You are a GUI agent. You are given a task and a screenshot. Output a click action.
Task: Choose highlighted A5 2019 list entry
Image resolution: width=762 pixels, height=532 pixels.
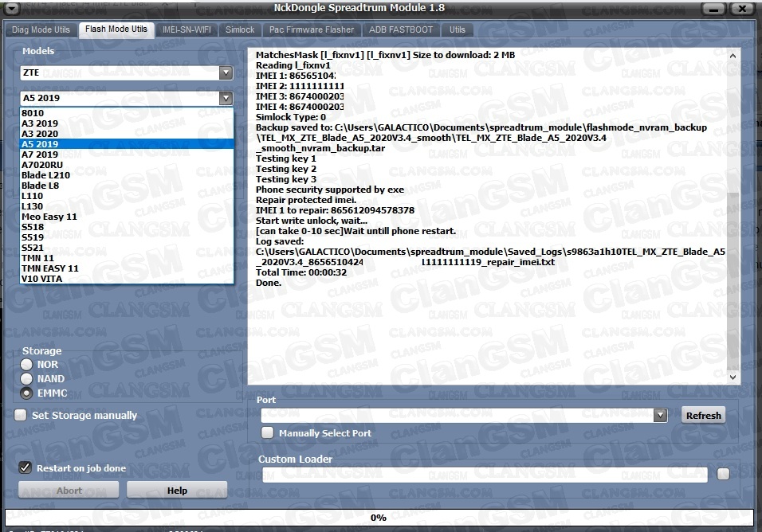[127, 144]
